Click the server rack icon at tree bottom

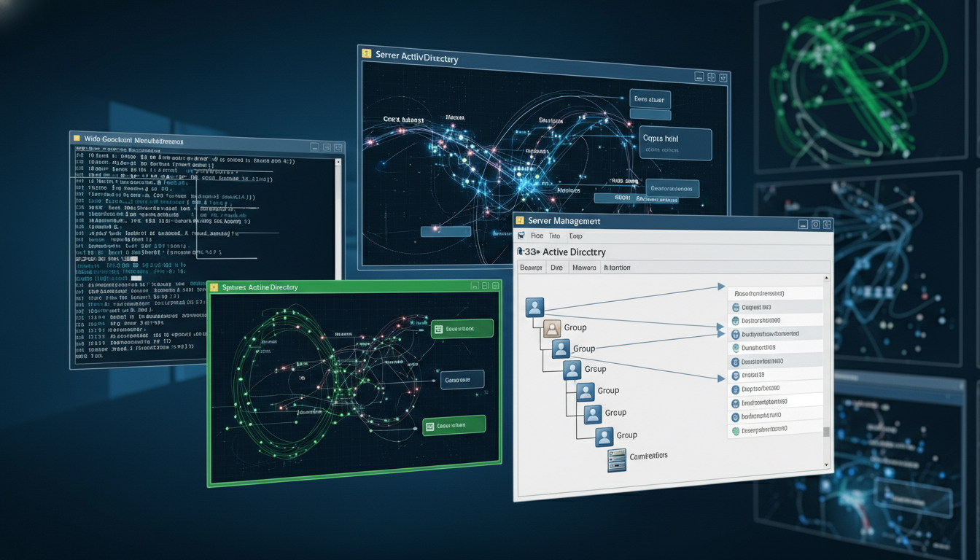(x=617, y=460)
